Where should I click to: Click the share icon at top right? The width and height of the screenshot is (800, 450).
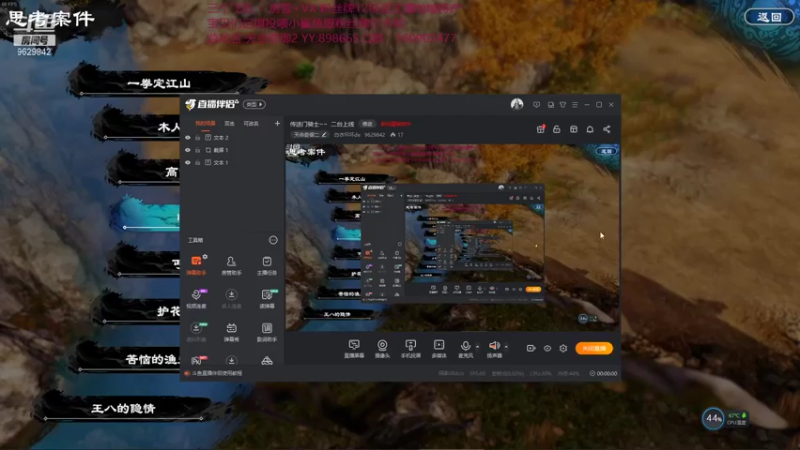tap(607, 129)
